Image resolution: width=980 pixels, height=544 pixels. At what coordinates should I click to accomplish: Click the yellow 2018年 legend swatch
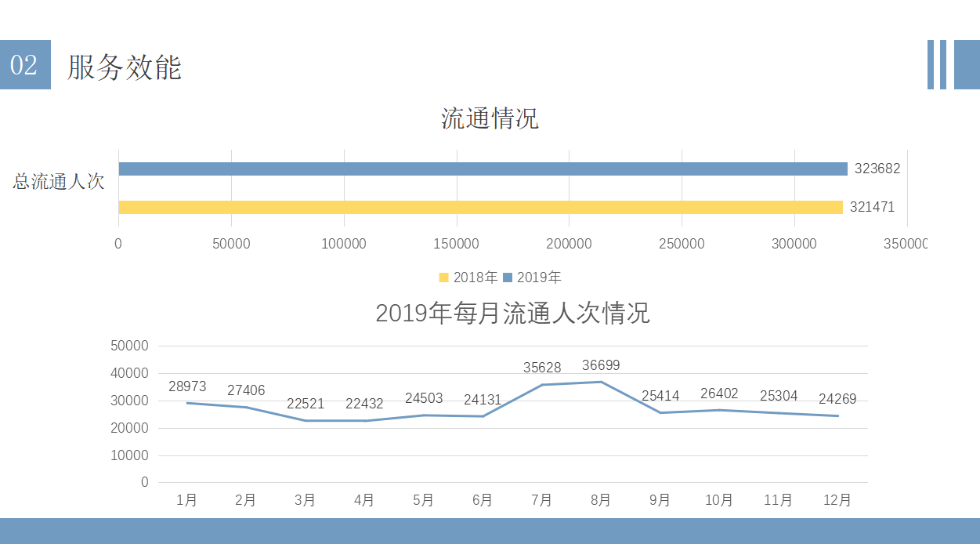click(444, 277)
